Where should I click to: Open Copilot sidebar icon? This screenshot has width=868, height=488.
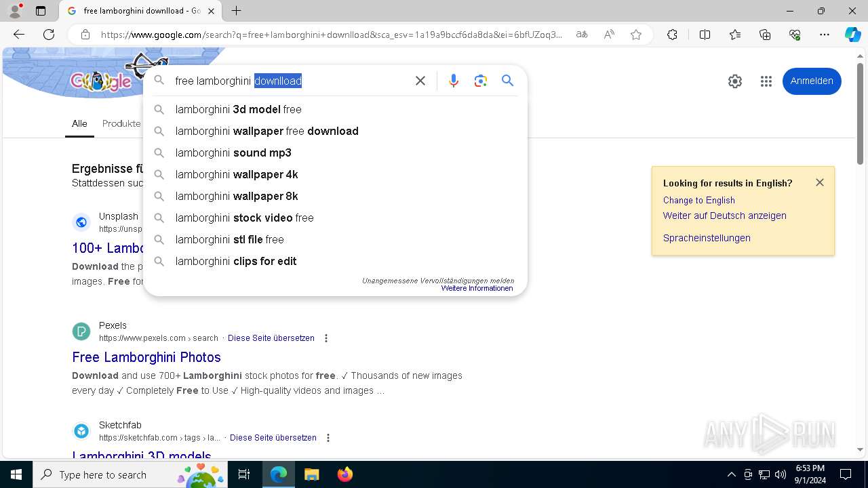click(853, 35)
